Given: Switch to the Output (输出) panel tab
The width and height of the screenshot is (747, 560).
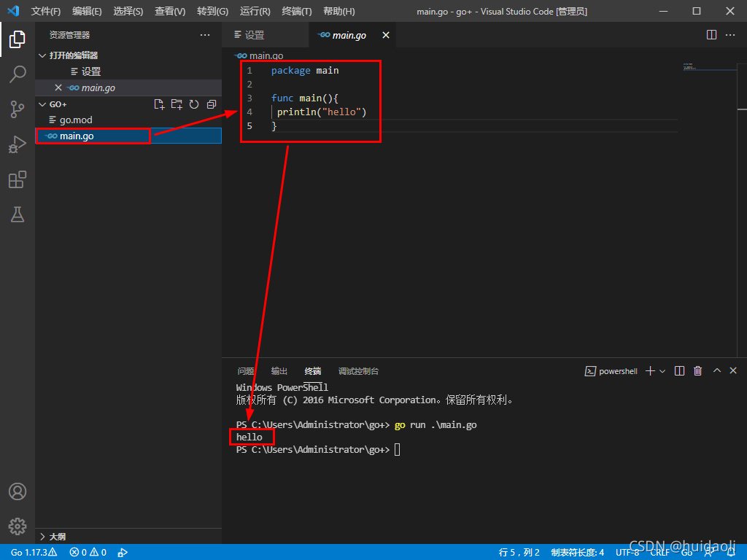Looking at the screenshot, I should pyautogui.click(x=279, y=371).
